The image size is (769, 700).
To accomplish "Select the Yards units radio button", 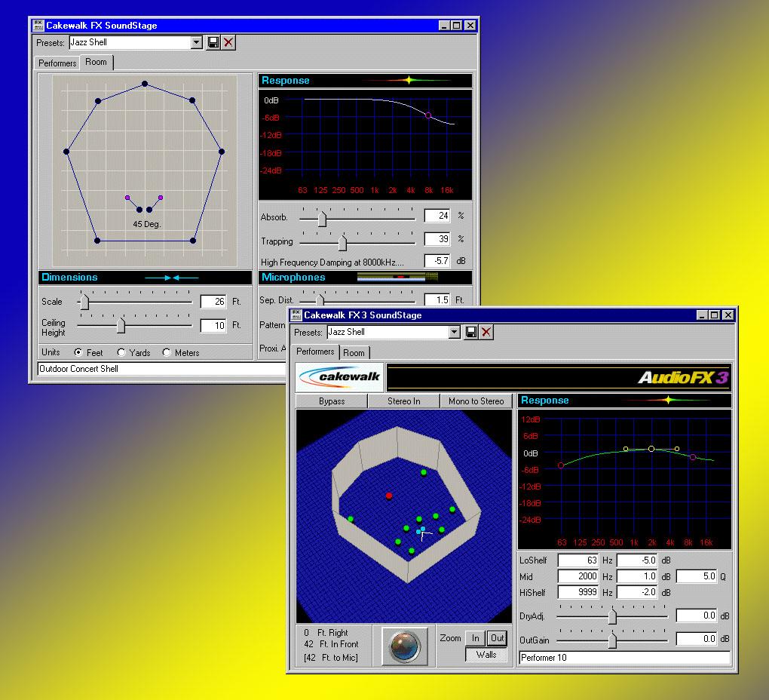I will (x=121, y=352).
